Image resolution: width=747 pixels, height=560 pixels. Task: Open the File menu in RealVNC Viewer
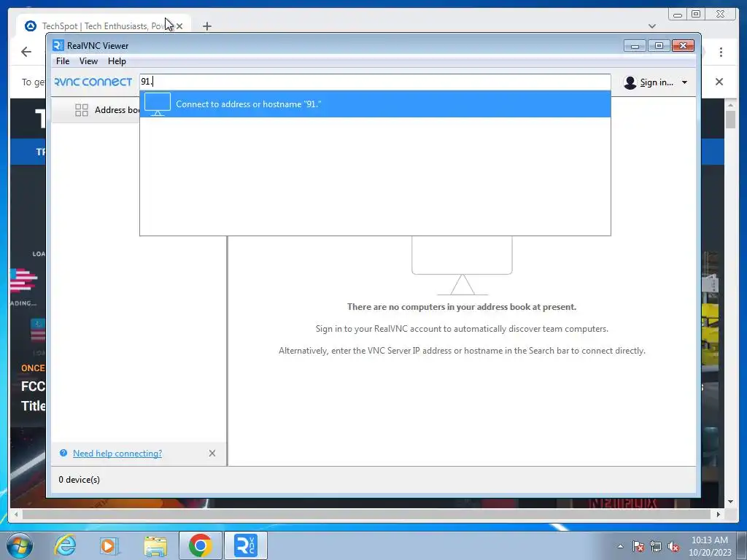pyautogui.click(x=63, y=61)
